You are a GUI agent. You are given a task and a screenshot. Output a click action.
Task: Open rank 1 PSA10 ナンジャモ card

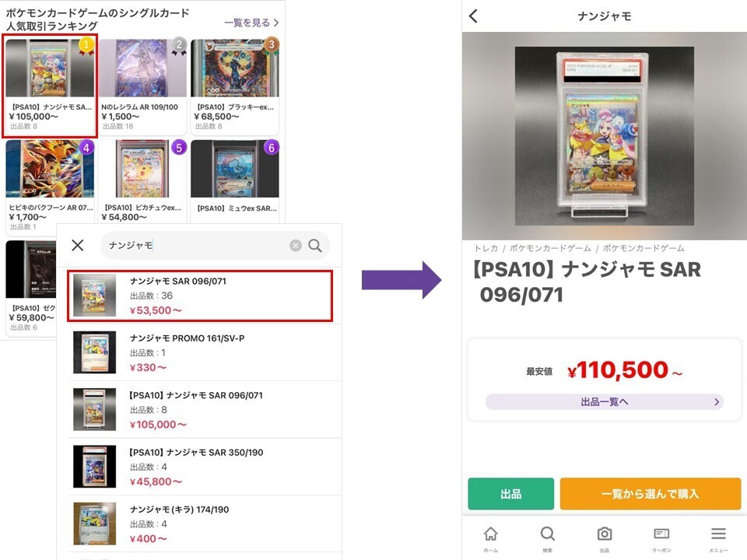pos(50,86)
